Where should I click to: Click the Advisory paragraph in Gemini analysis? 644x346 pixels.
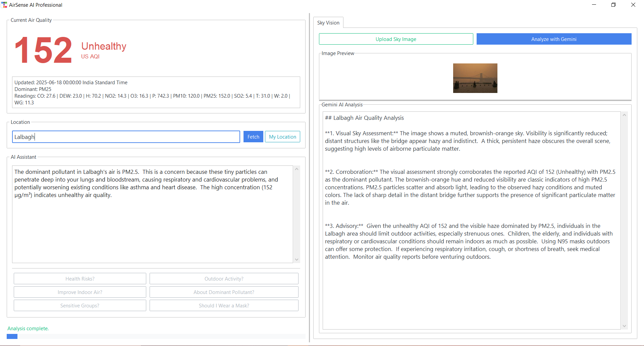(469, 241)
